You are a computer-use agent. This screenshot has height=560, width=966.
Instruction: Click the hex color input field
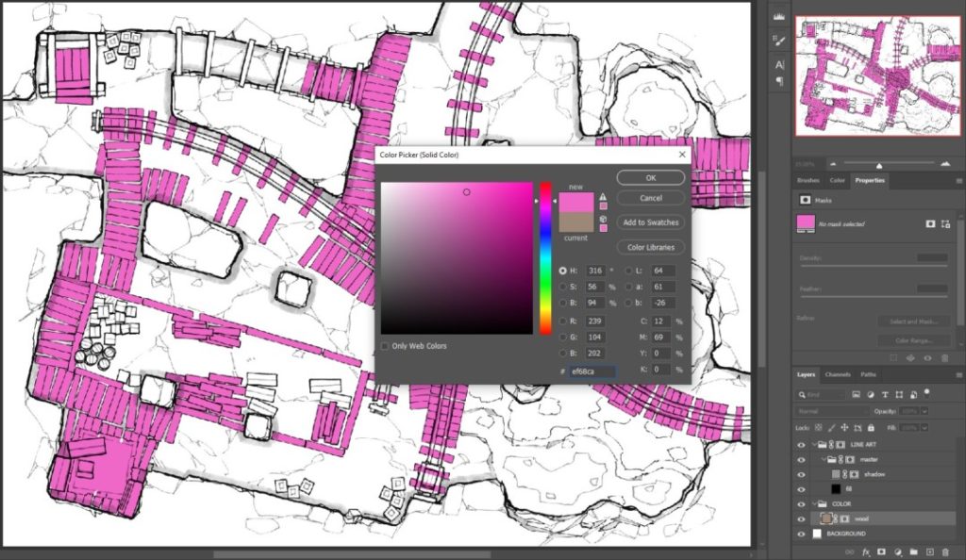[x=591, y=371]
